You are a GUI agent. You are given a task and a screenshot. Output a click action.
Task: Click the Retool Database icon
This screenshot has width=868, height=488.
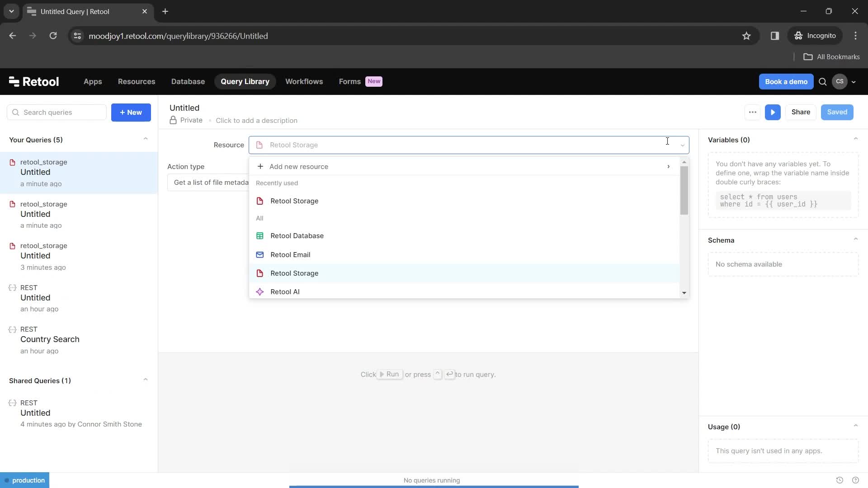(x=260, y=235)
